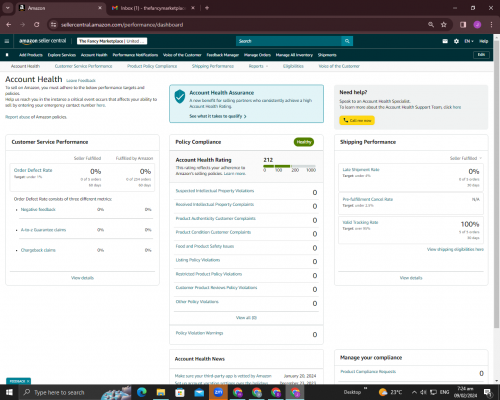Open the Chrome profile avatar

477,25
